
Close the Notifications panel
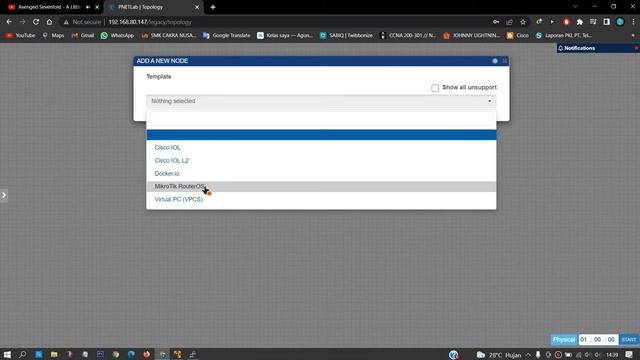click(x=636, y=48)
